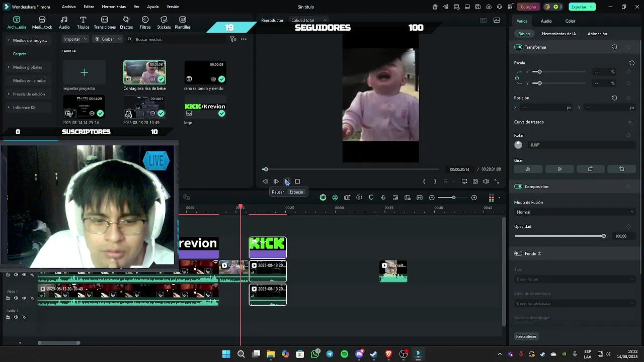Stop playback with the square button
The height and width of the screenshot is (362, 644).
297,182
